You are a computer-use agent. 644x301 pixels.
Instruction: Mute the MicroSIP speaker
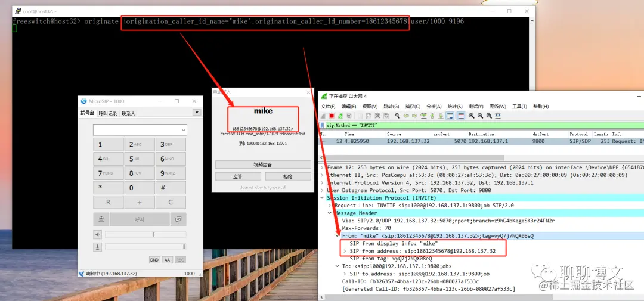(x=98, y=235)
